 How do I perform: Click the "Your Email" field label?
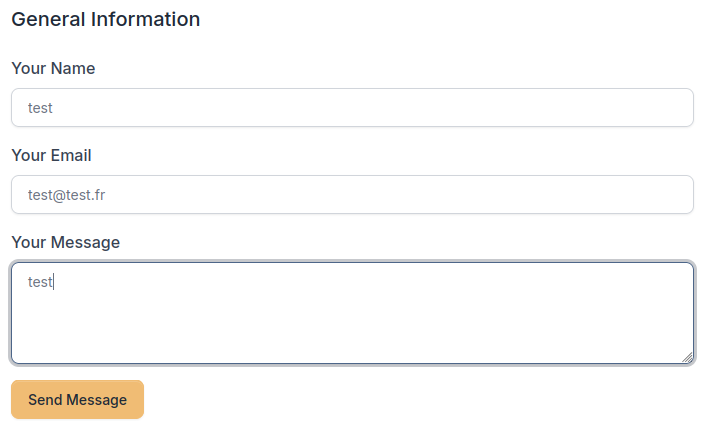51,156
